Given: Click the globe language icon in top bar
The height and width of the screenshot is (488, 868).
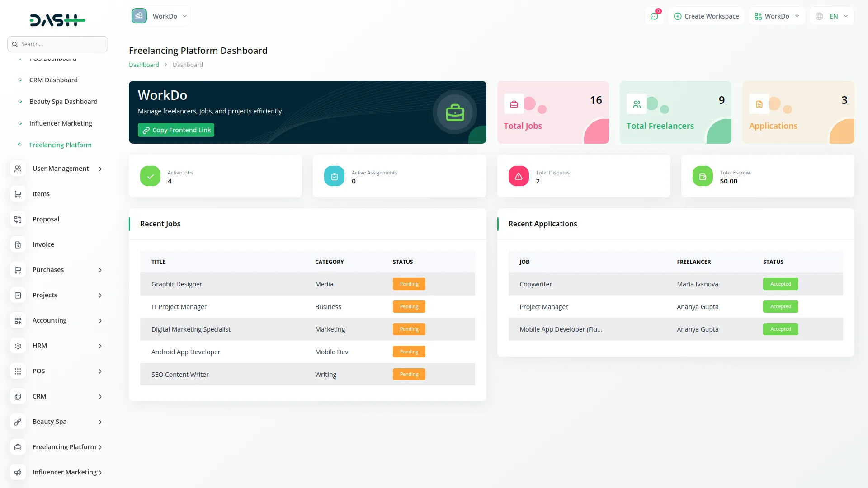Looking at the screenshot, I should click(819, 16).
